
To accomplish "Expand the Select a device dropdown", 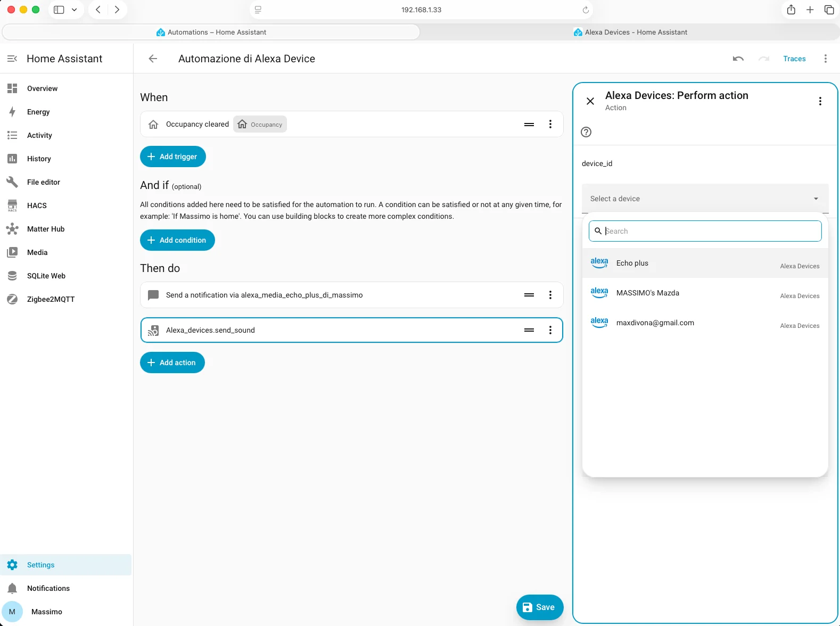I will [705, 199].
